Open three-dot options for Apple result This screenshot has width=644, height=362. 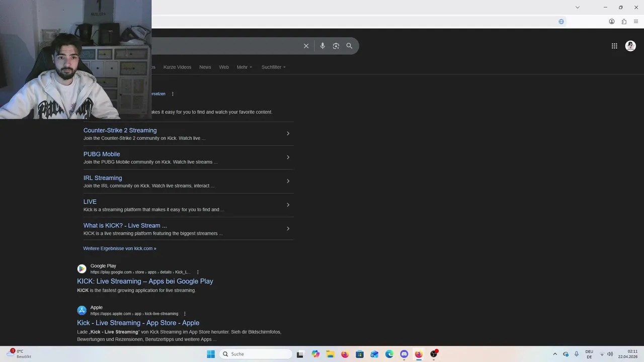pos(185,314)
